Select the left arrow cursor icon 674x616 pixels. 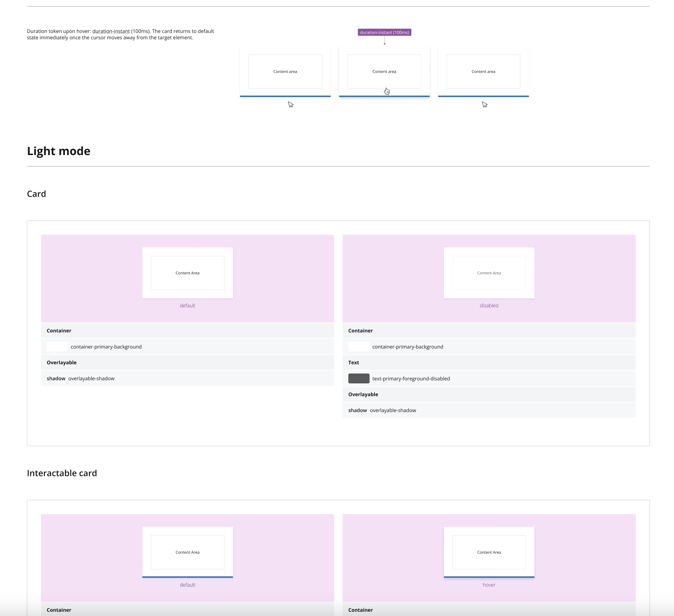[x=291, y=104]
